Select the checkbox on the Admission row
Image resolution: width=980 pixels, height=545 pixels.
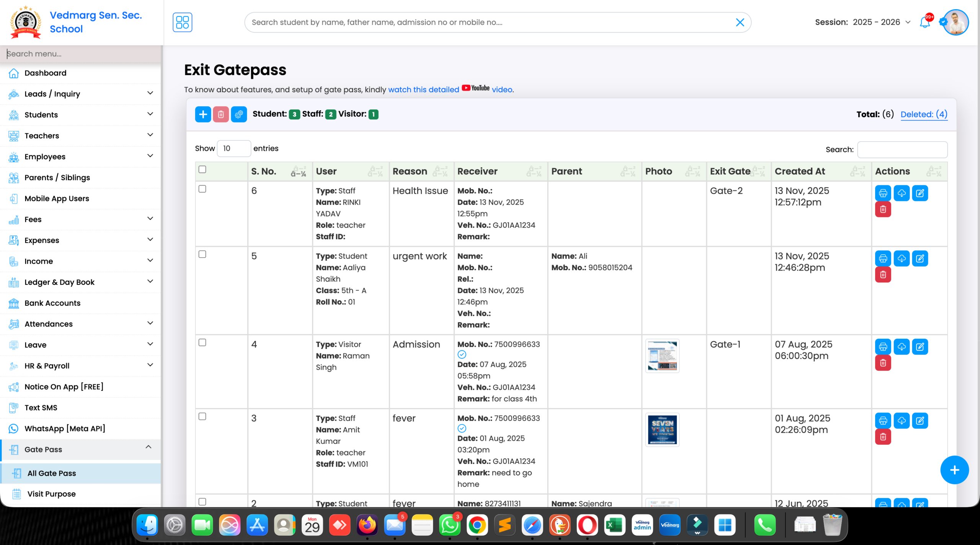(203, 343)
